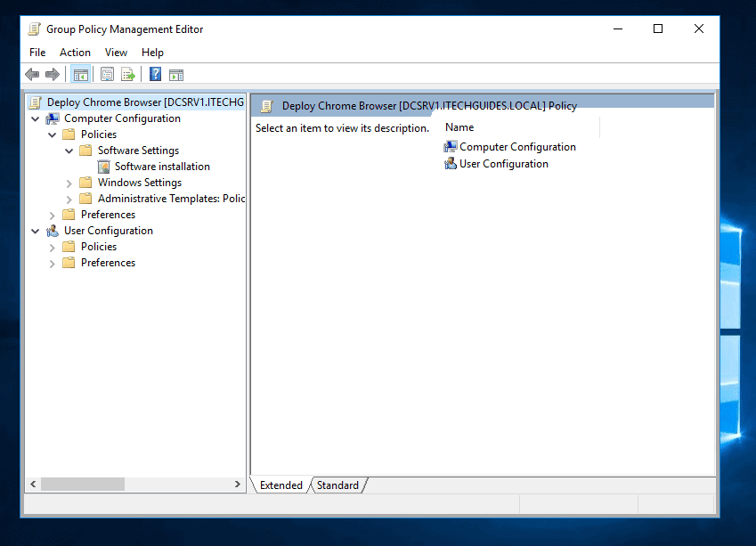
Task: Maximize the Group Policy Management Editor window
Action: click(658, 29)
